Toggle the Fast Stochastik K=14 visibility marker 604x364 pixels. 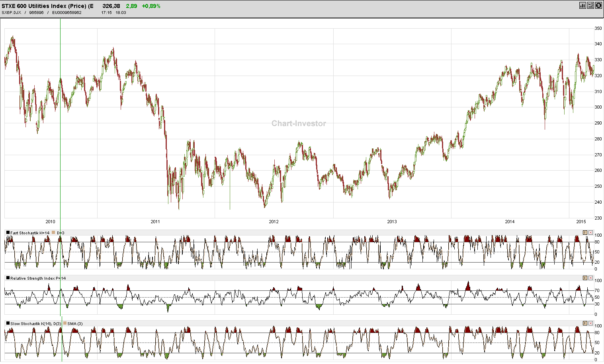8,232
